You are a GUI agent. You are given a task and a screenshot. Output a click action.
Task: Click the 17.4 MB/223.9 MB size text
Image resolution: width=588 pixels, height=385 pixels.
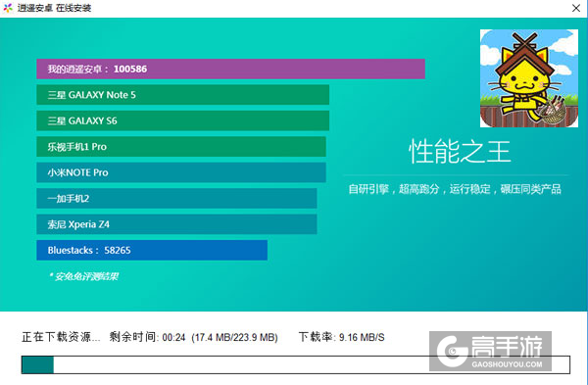pos(235,337)
